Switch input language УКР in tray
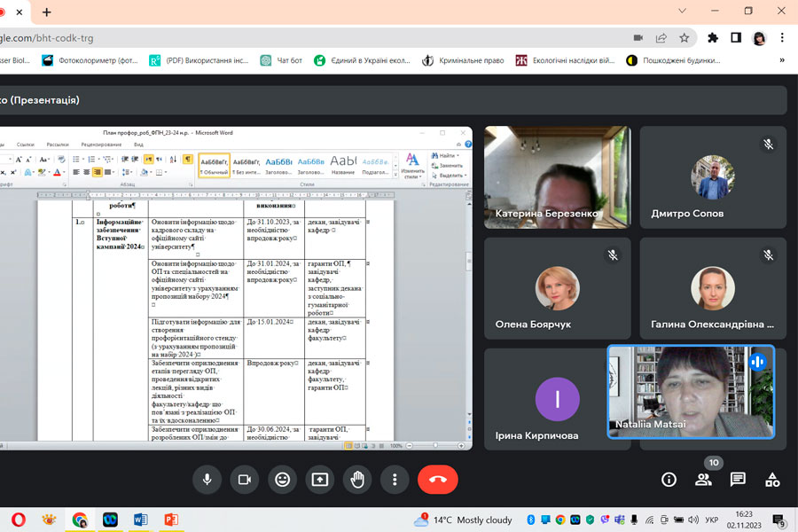798x532 pixels. coord(711,520)
